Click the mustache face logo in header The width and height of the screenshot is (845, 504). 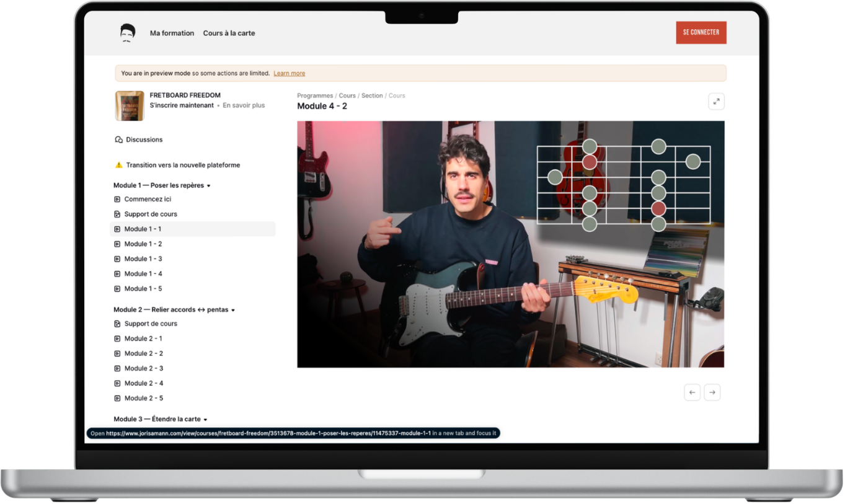(128, 33)
